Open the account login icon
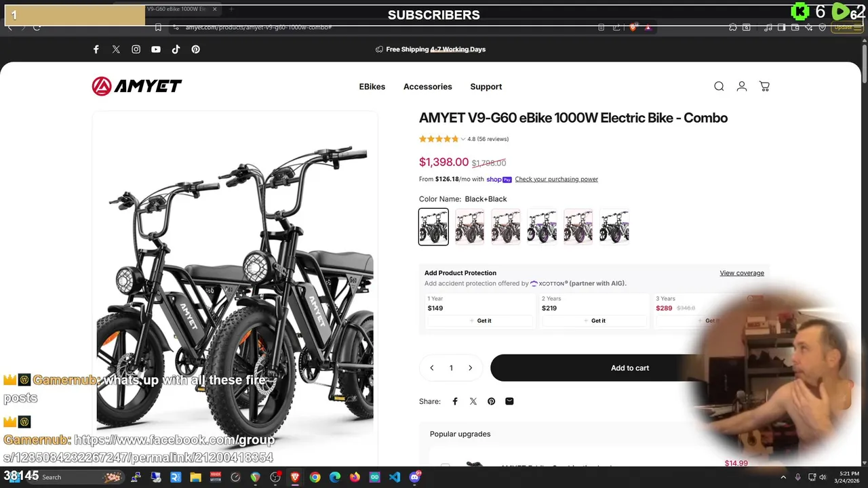The width and height of the screenshot is (868, 488). [742, 86]
